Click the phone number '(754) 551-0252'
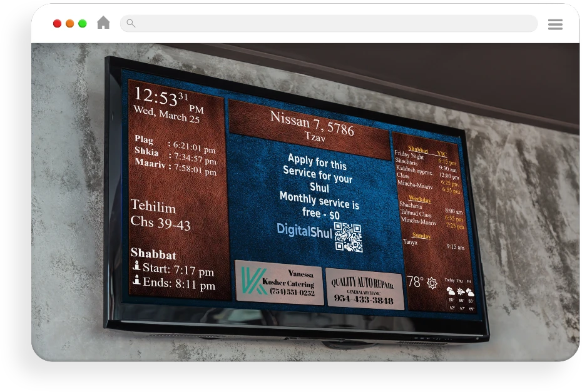Image resolution: width=582 pixels, height=392 pixels. click(x=292, y=292)
